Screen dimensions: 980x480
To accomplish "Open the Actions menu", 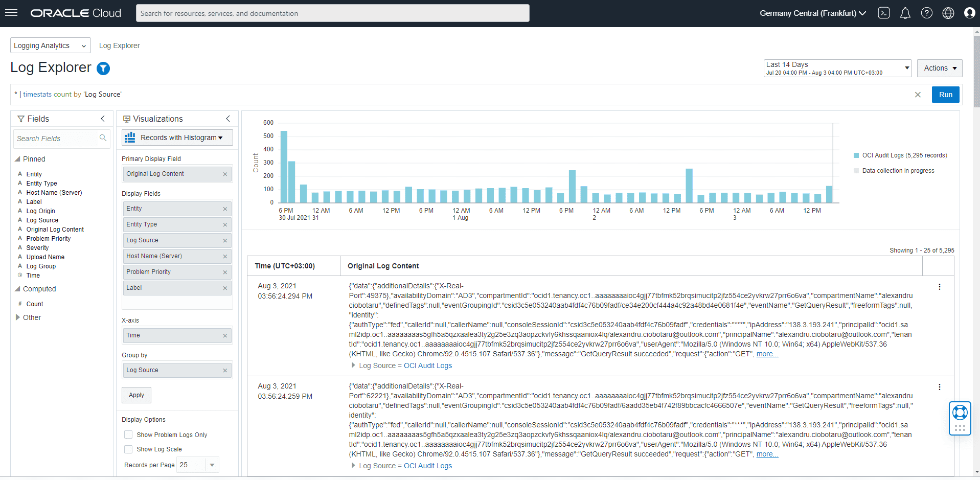I will tap(940, 68).
